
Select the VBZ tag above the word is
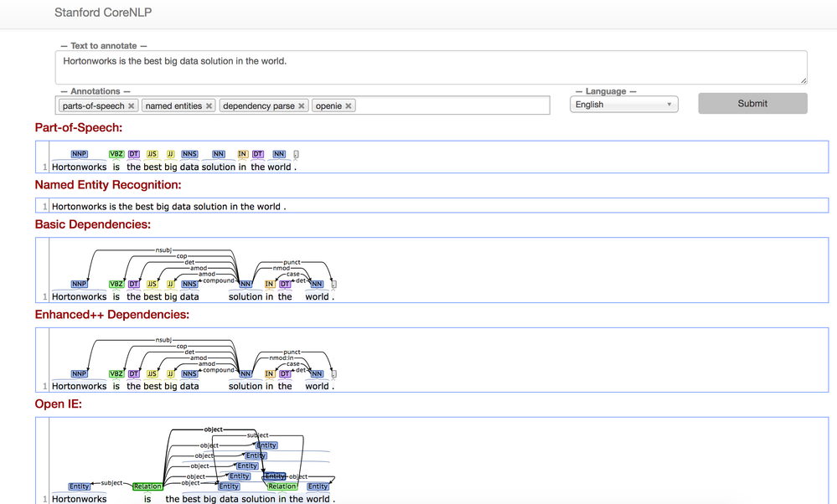115,153
